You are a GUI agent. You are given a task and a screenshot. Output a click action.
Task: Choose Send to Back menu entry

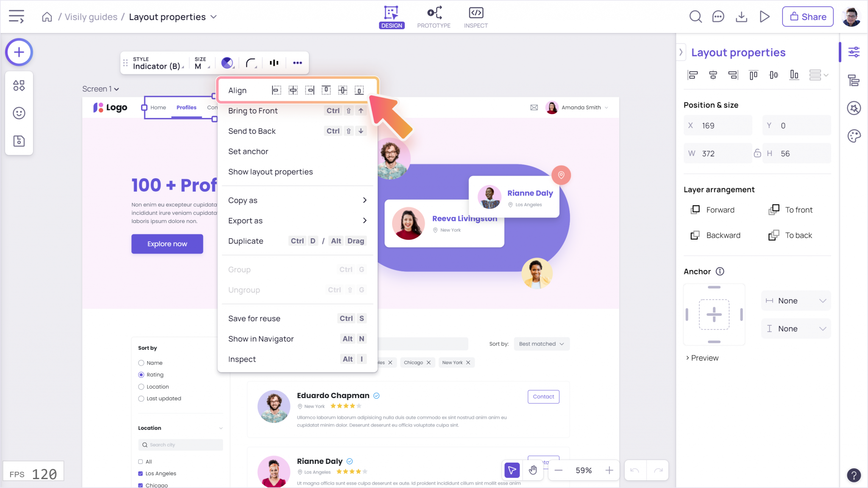pos(252,131)
